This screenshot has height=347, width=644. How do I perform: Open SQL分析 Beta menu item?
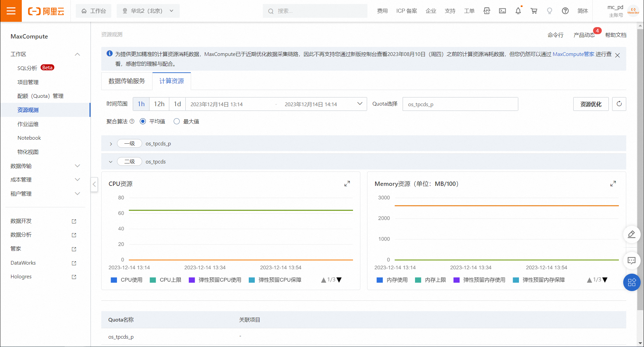tap(36, 68)
